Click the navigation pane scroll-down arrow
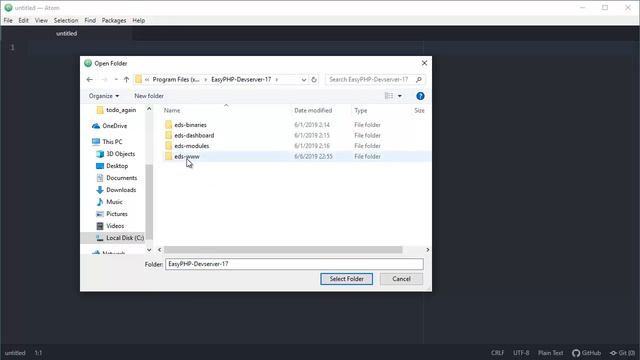The width and height of the screenshot is (640, 360). tap(149, 250)
